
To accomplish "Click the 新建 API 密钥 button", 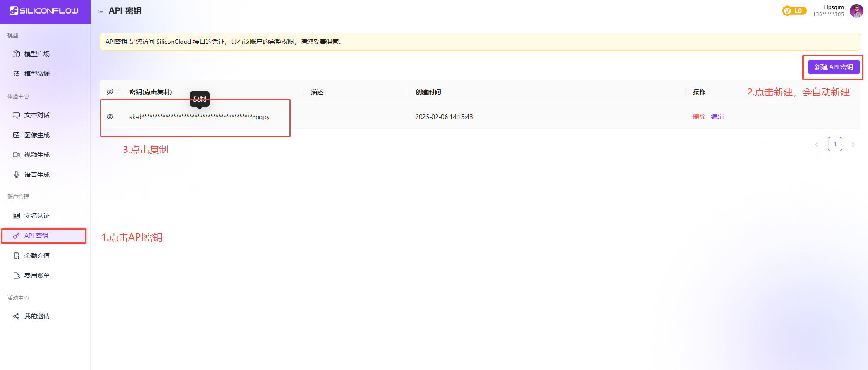I will pyautogui.click(x=834, y=67).
